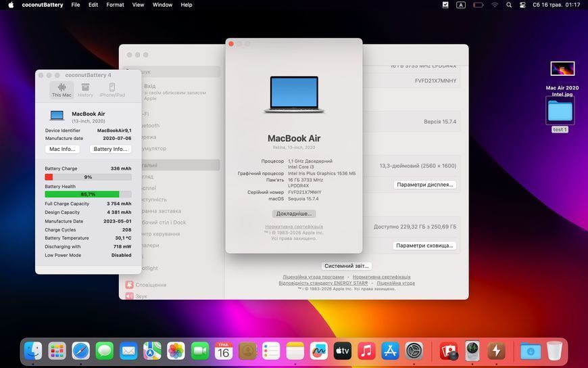This screenshot has height=368, width=588.
Task: Close the About MacBook Air window
Action: (x=231, y=44)
